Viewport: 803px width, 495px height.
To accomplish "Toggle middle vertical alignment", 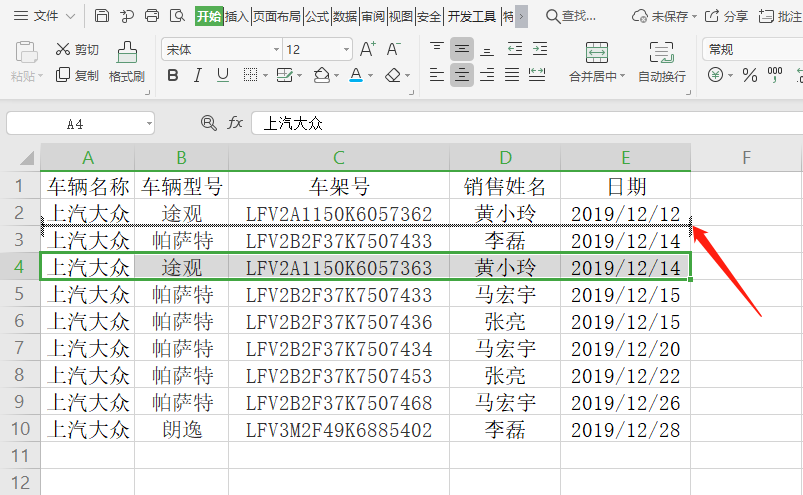I will (x=461, y=49).
